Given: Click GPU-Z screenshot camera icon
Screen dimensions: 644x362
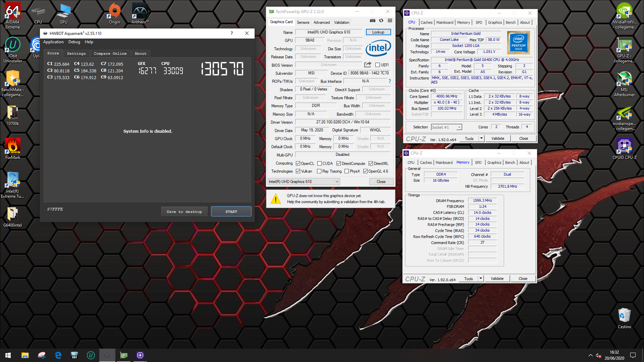Looking at the screenshot, I should [372, 21].
